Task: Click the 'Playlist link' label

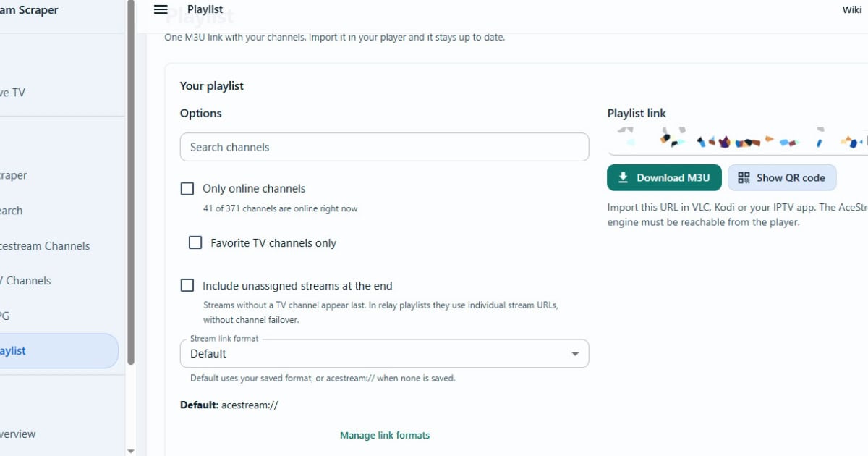Action: tap(637, 113)
